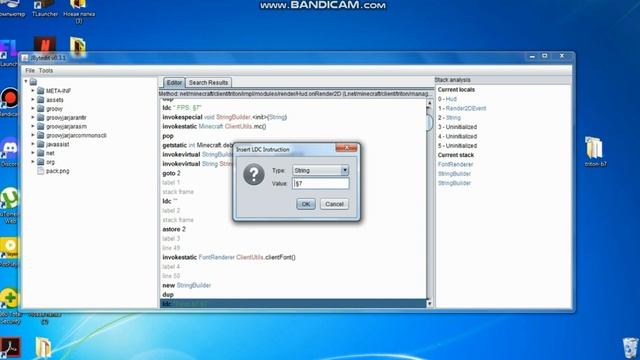This screenshot has width=640, height=360.
Task: Collapse the root tree node
Action: tap(26, 82)
